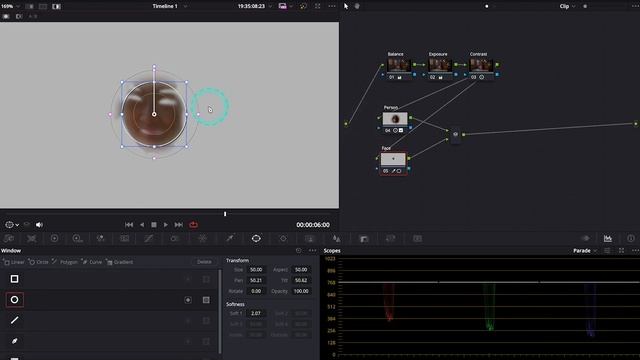Open the Keyframes panel icon
This screenshot has height=360, width=640.
pos(585,238)
